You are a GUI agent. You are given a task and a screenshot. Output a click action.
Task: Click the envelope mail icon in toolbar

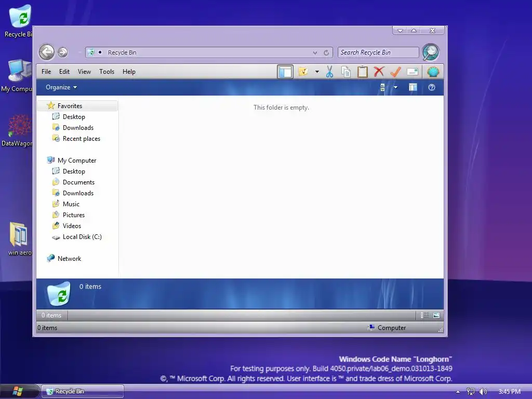[x=412, y=72]
